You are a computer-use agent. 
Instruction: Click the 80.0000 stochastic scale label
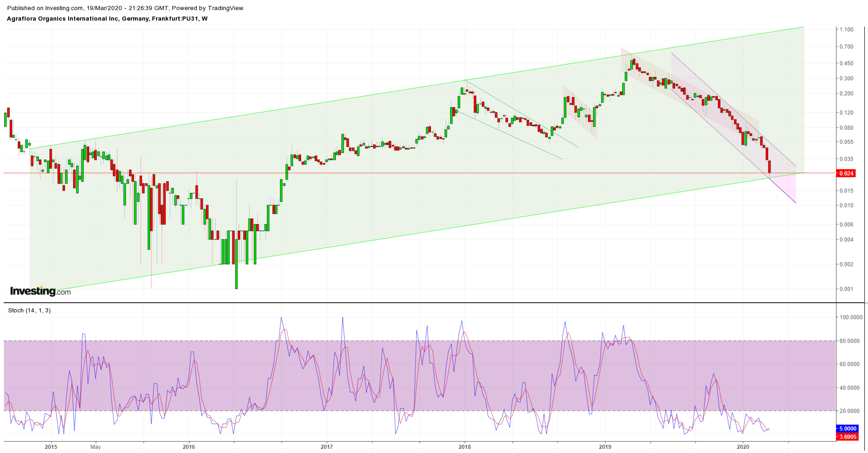pyautogui.click(x=851, y=341)
